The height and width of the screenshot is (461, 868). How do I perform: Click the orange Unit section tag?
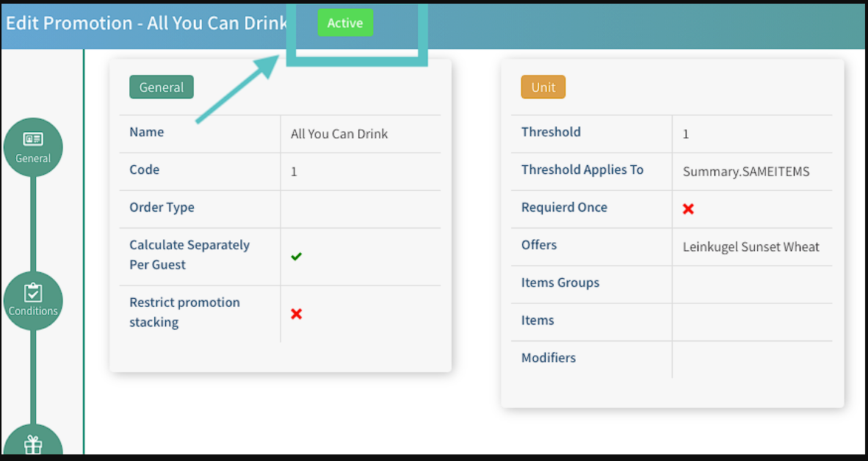(x=543, y=87)
